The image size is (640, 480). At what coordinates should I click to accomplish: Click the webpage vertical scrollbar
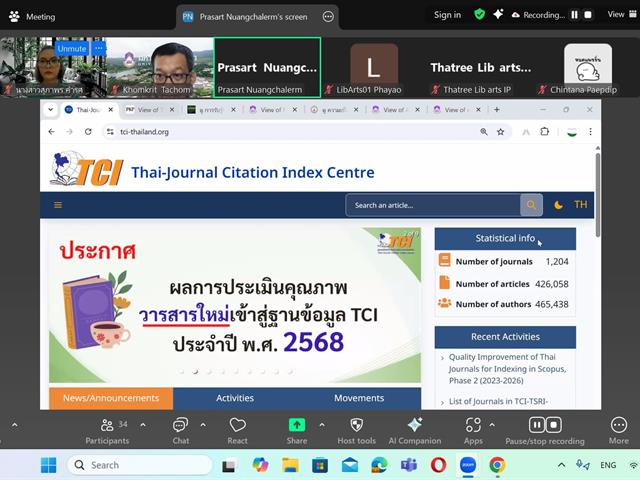[x=598, y=194]
